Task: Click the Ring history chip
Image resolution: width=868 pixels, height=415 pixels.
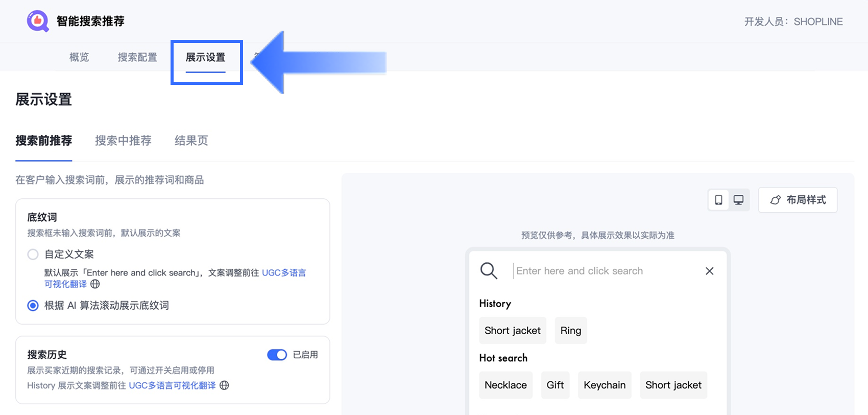Action: [x=571, y=331]
